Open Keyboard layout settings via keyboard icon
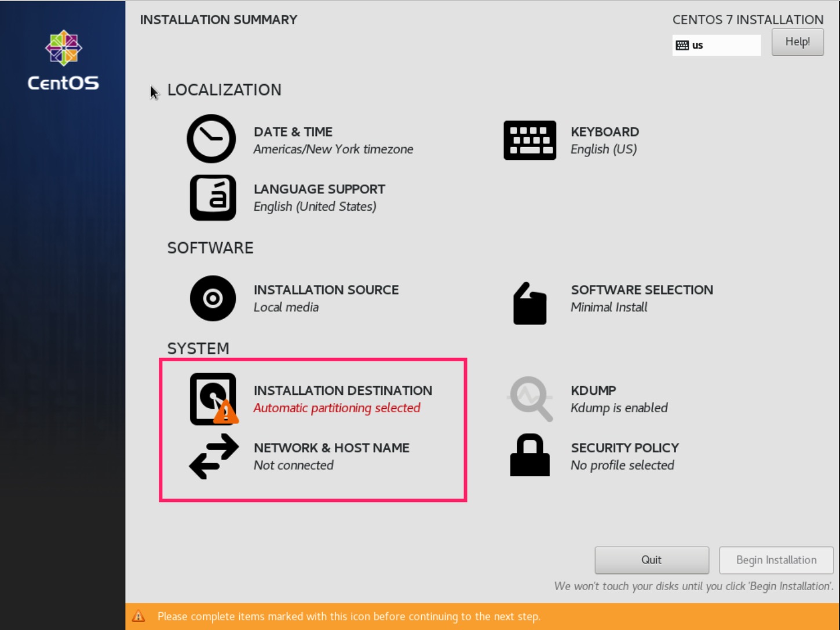The image size is (840, 630). (x=529, y=140)
